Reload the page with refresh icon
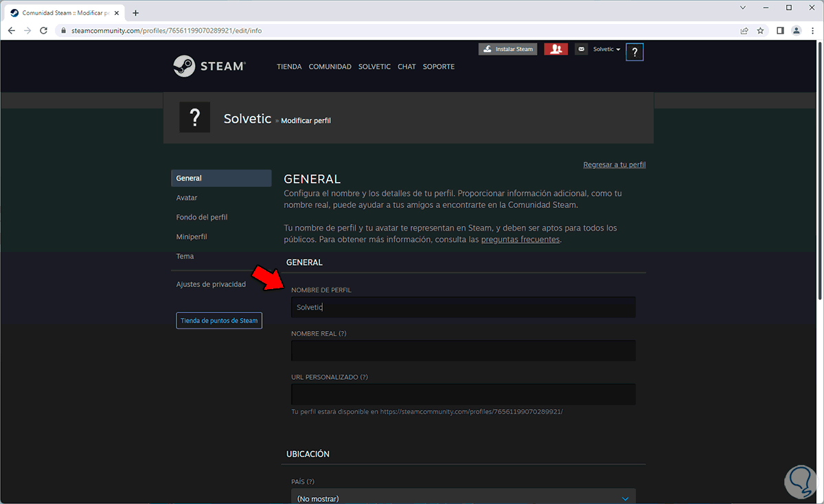The image size is (824, 504). (44, 31)
